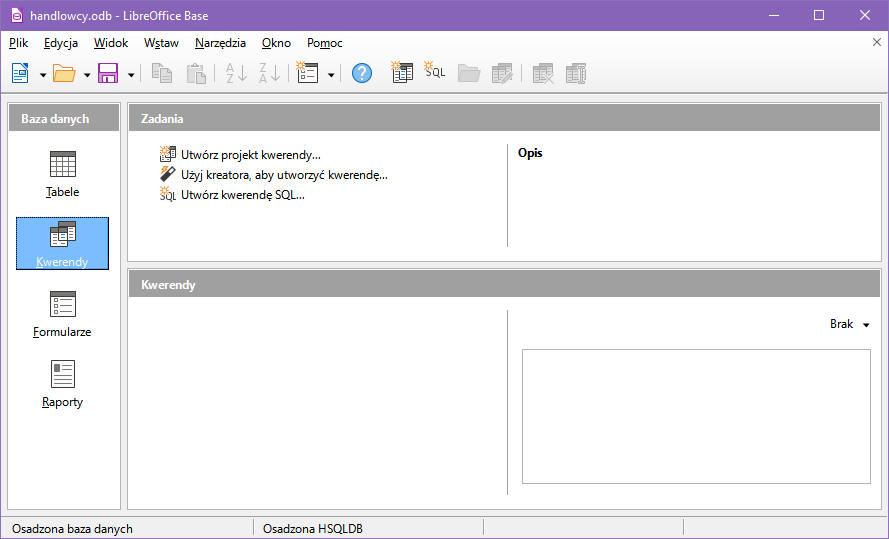The height and width of the screenshot is (539, 889).
Task: Expand the New document dropdown arrow
Action: coord(43,74)
